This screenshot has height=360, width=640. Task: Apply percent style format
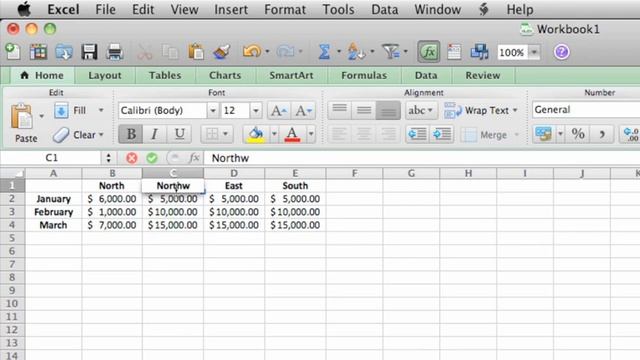[x=578, y=134]
